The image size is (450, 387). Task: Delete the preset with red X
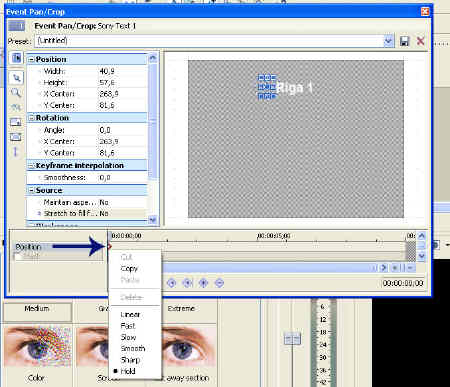click(421, 41)
